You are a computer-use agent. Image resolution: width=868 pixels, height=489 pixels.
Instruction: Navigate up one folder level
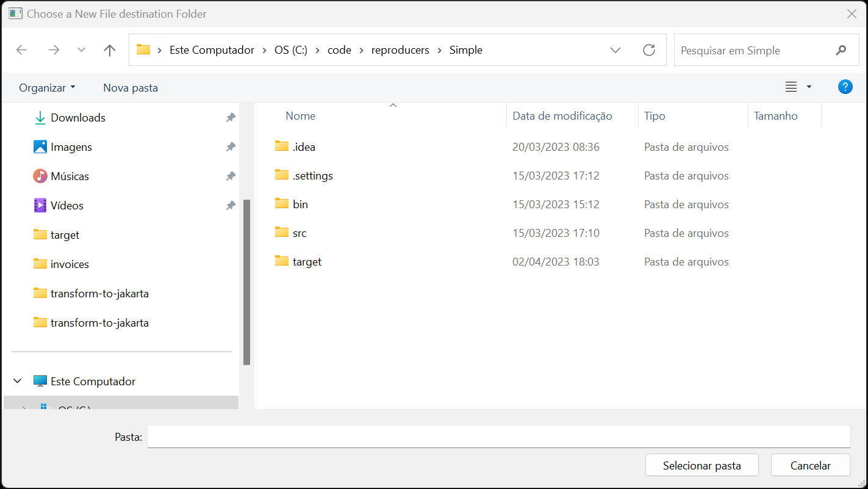pos(109,50)
